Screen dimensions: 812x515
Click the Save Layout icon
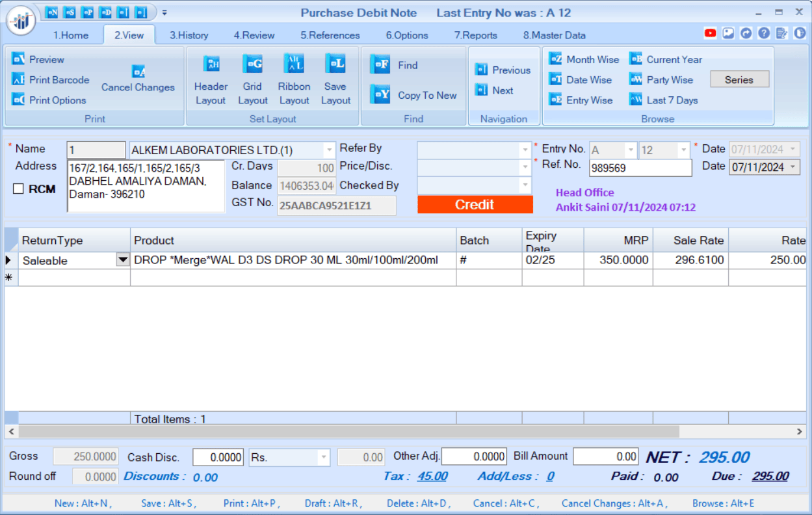pos(335,64)
